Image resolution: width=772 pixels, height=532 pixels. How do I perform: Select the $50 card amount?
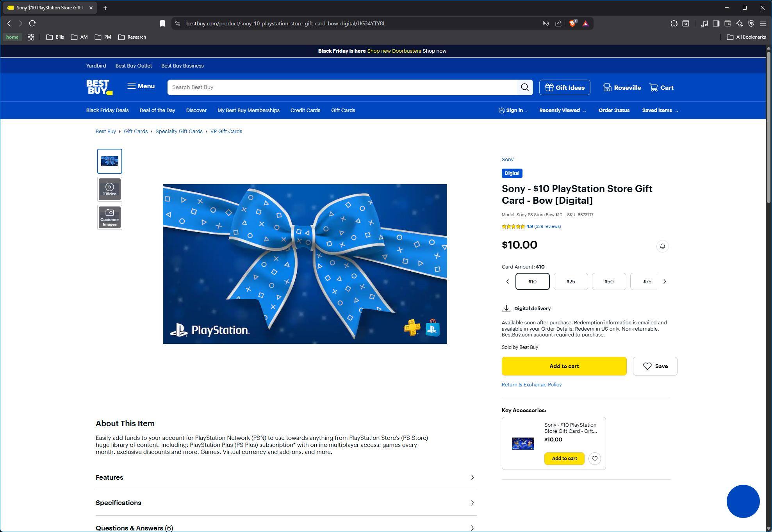point(609,281)
